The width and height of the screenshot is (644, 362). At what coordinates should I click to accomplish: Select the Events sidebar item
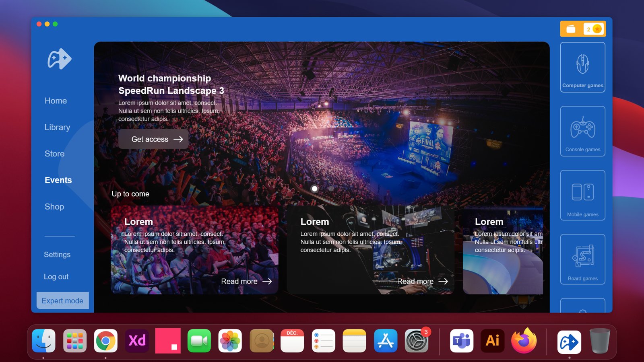(58, 180)
